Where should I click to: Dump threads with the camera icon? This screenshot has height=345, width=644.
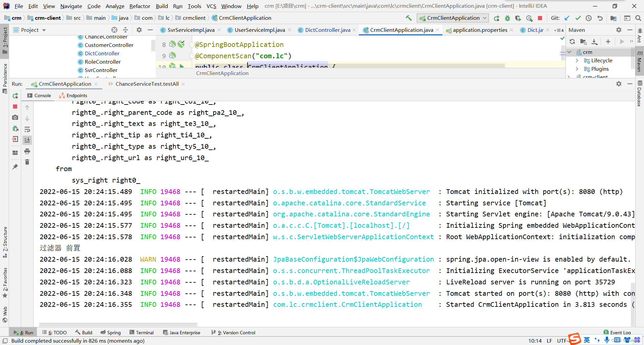click(15, 118)
